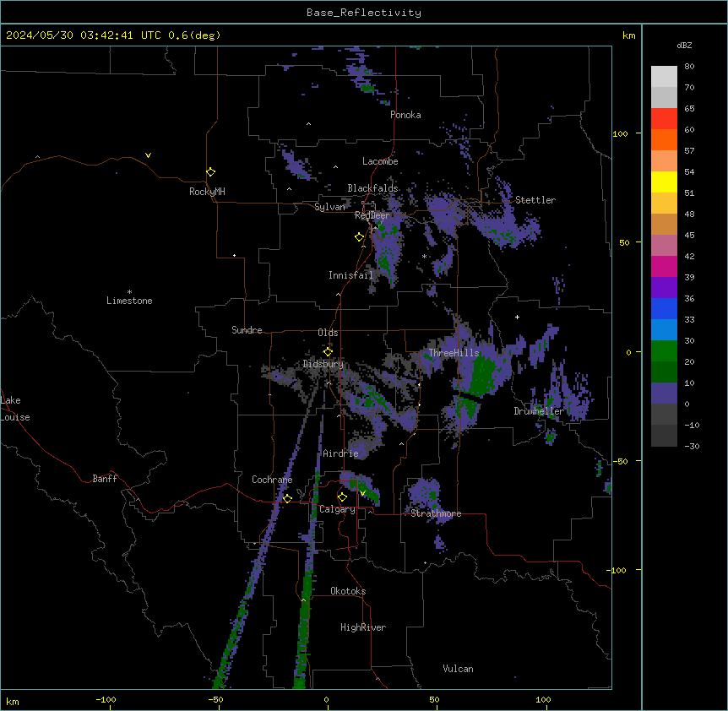Click the white asterisk above Limestone
This screenshot has width=728, height=711.
[x=129, y=292]
